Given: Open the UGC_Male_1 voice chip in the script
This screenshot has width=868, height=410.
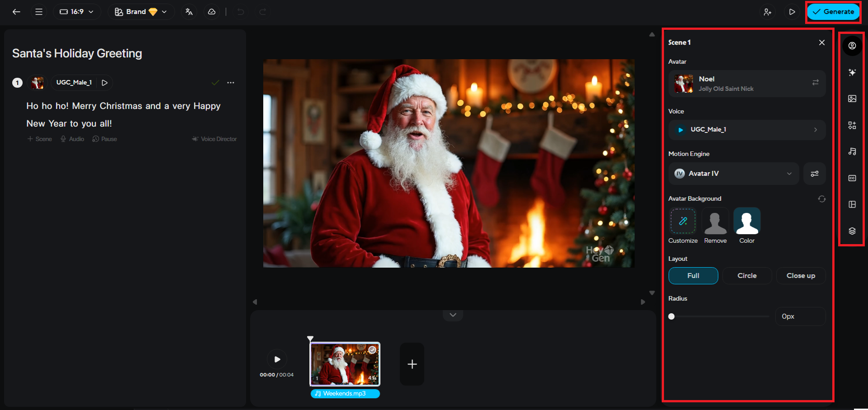Looking at the screenshot, I should click(74, 83).
